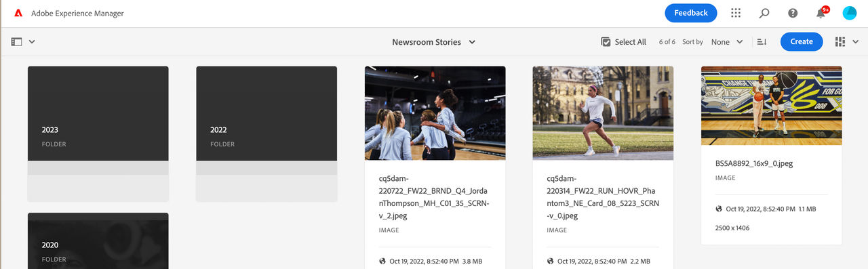Open the user profile avatar
The height and width of the screenshot is (269, 868).
(850, 13)
